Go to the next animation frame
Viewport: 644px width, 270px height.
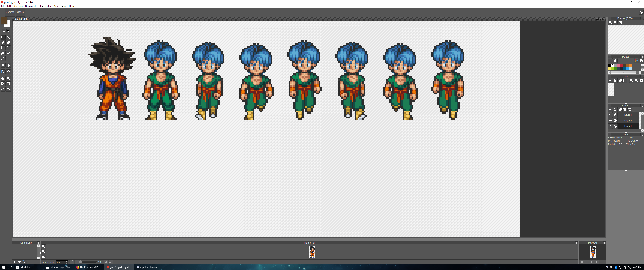[x=77, y=262]
